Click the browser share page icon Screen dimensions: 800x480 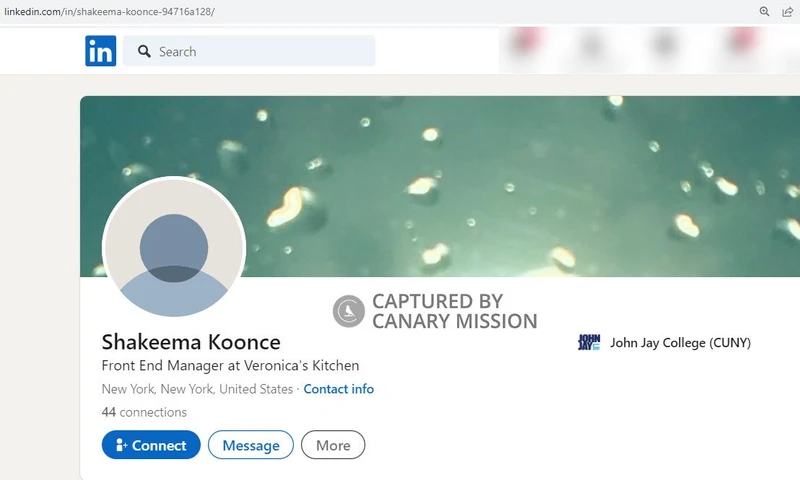pyautogui.click(x=788, y=12)
